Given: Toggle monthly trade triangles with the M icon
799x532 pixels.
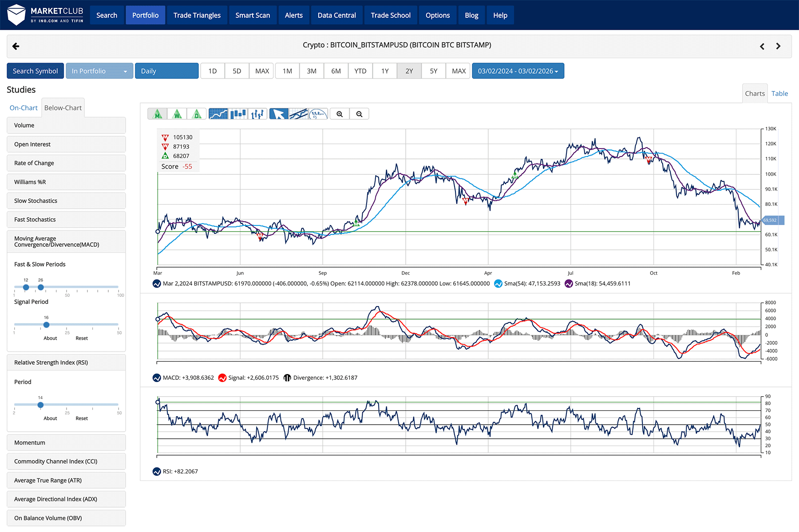Looking at the screenshot, I should [x=157, y=114].
